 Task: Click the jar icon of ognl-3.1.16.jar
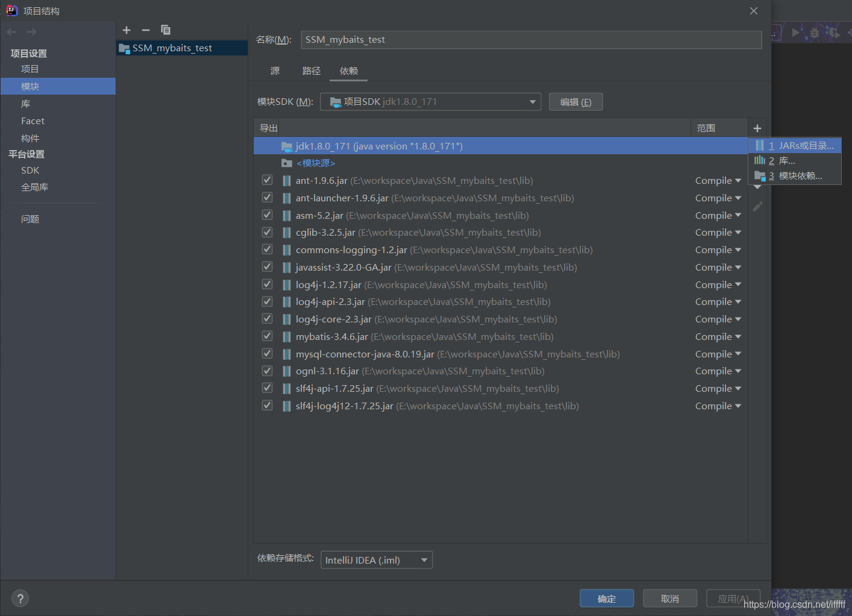[287, 371]
